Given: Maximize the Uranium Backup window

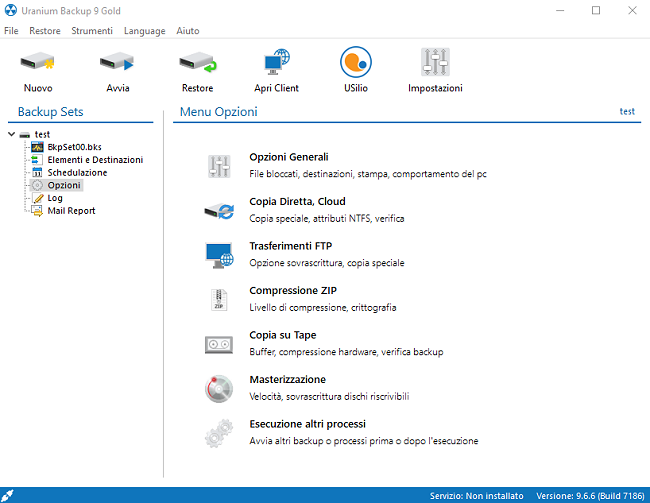Looking at the screenshot, I should pyautogui.click(x=596, y=10).
